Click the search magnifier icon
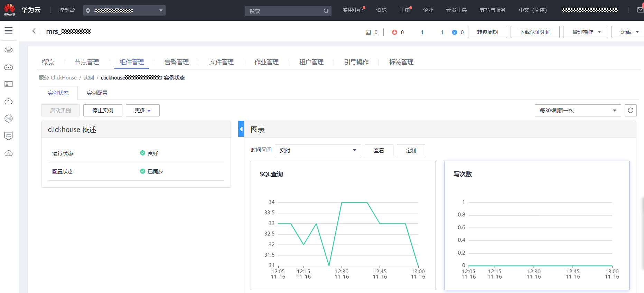644x293 pixels. [x=326, y=11]
